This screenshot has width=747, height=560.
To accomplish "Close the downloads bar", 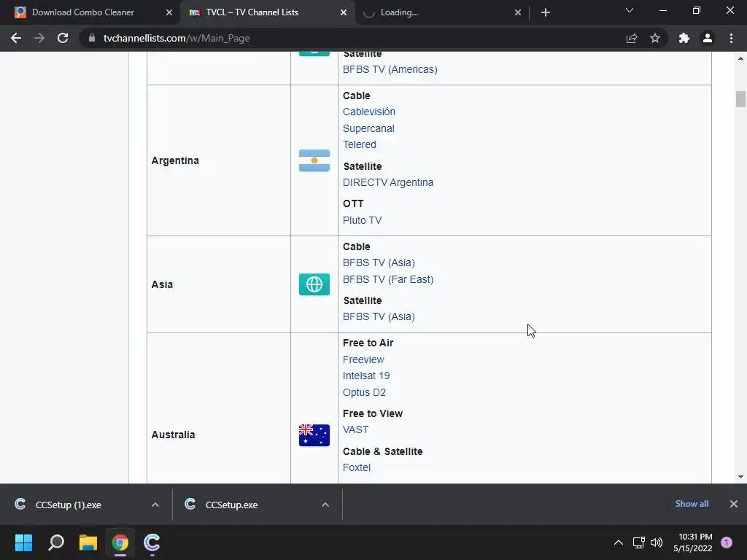I will click(734, 504).
